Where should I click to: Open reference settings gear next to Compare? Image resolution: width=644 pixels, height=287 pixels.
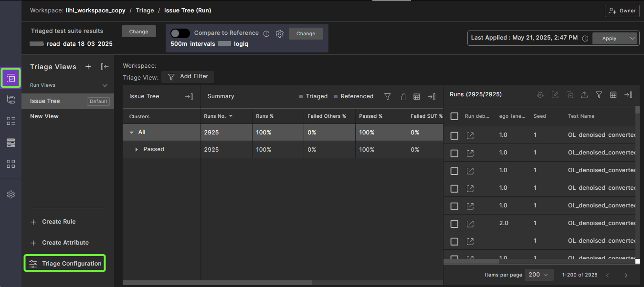coord(280,33)
